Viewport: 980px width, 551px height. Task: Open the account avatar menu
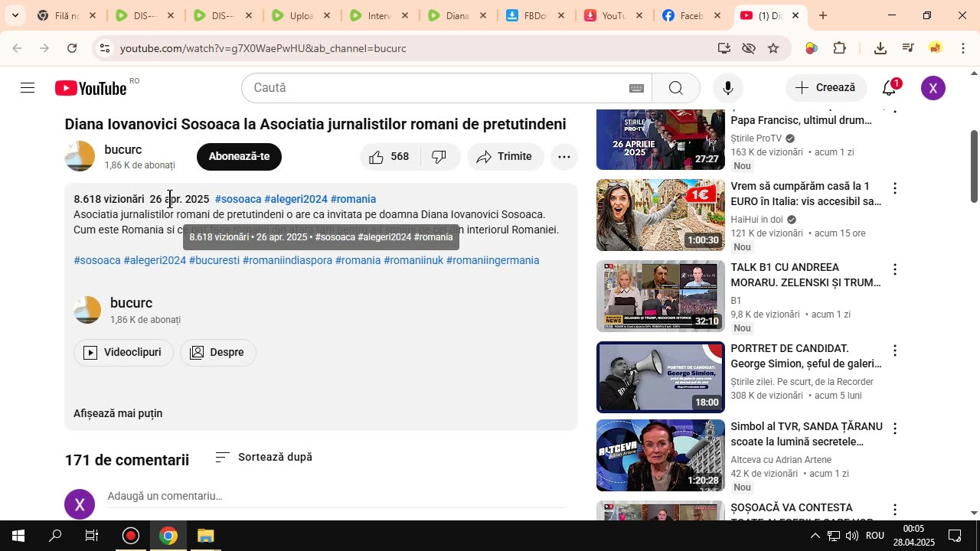pyautogui.click(x=933, y=88)
